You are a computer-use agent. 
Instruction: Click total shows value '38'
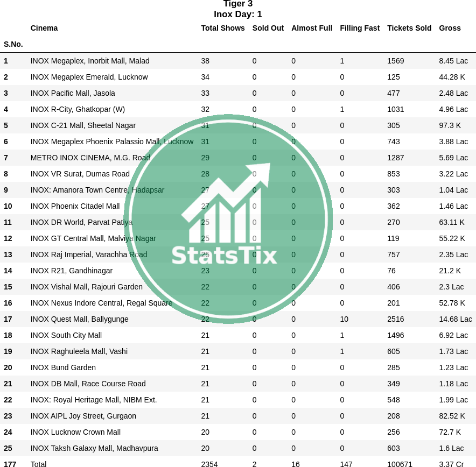[205, 61]
